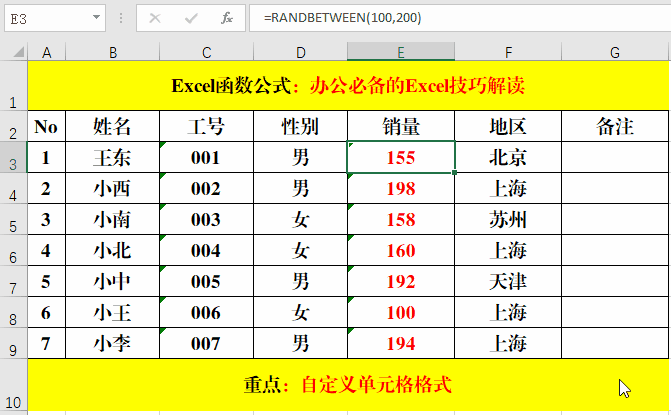Select column B header

(x=113, y=52)
